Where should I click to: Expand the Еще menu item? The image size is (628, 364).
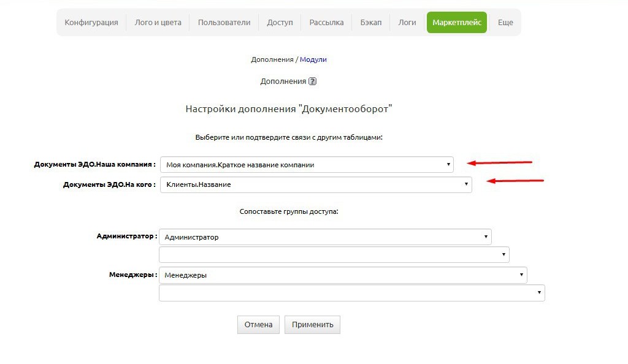[505, 23]
